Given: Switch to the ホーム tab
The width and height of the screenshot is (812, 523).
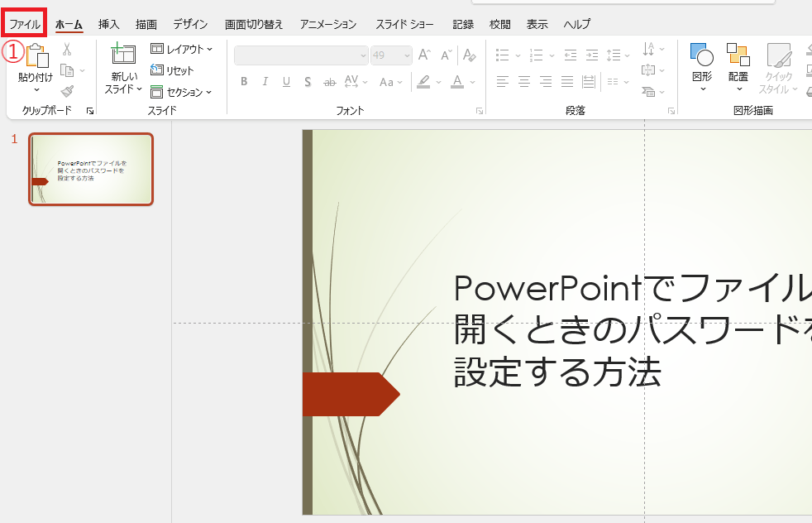Looking at the screenshot, I should (69, 24).
